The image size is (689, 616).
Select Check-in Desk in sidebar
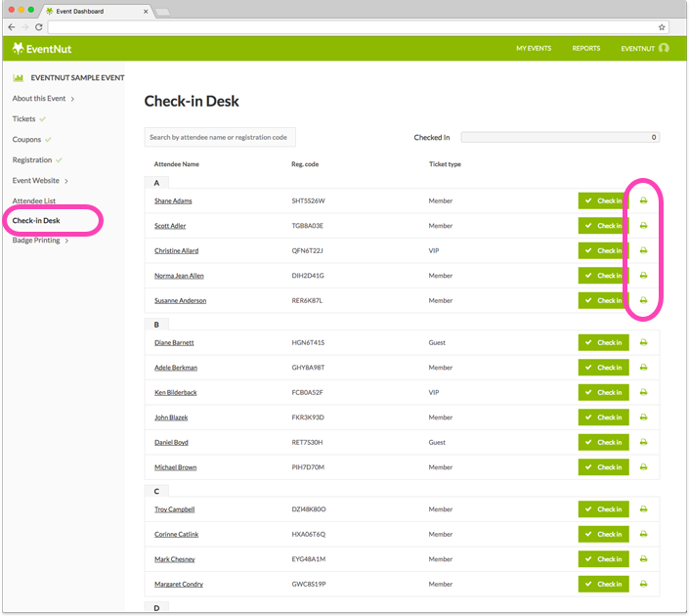36,220
